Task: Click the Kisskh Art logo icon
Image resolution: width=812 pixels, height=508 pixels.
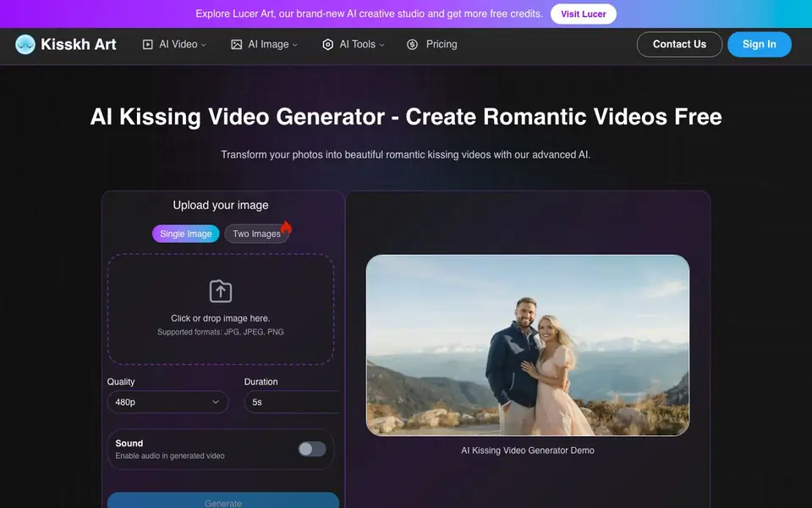Action: (x=25, y=45)
